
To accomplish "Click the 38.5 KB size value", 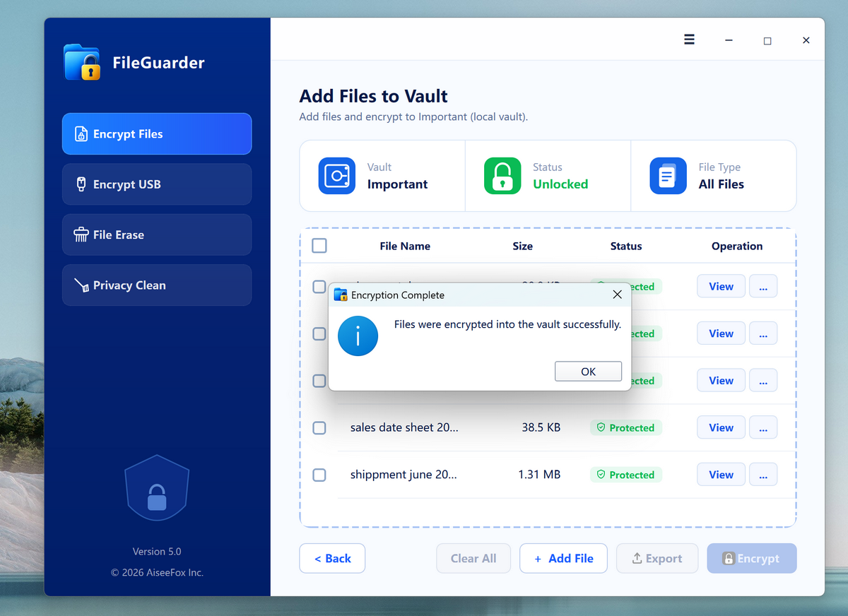I will click(x=541, y=427).
